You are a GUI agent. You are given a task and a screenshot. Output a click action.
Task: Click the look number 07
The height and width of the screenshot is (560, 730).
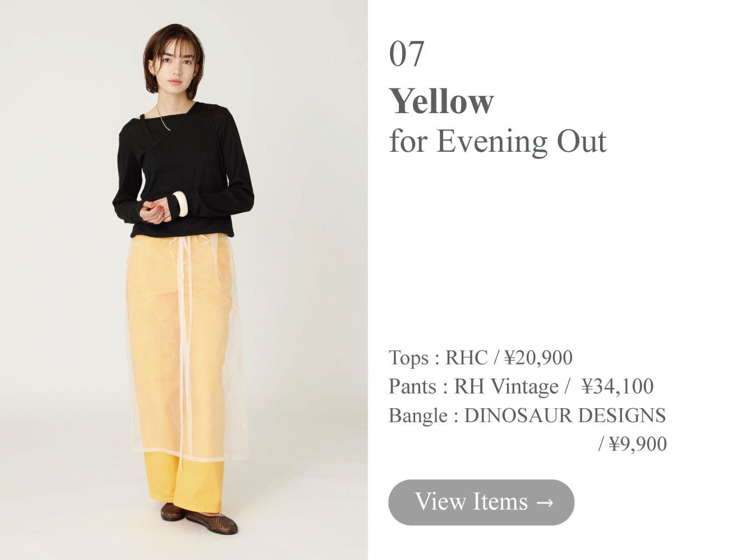click(407, 54)
